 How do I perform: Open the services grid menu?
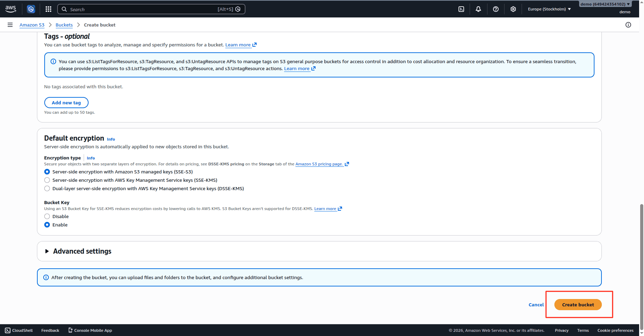48,9
